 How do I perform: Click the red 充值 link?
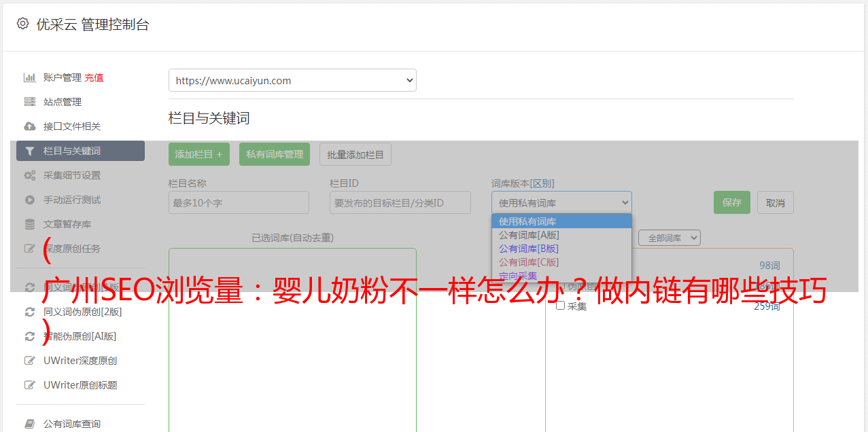tap(94, 77)
